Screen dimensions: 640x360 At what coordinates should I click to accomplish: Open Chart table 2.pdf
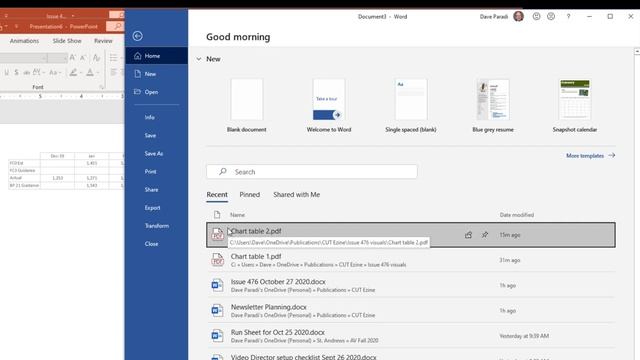tap(411, 235)
